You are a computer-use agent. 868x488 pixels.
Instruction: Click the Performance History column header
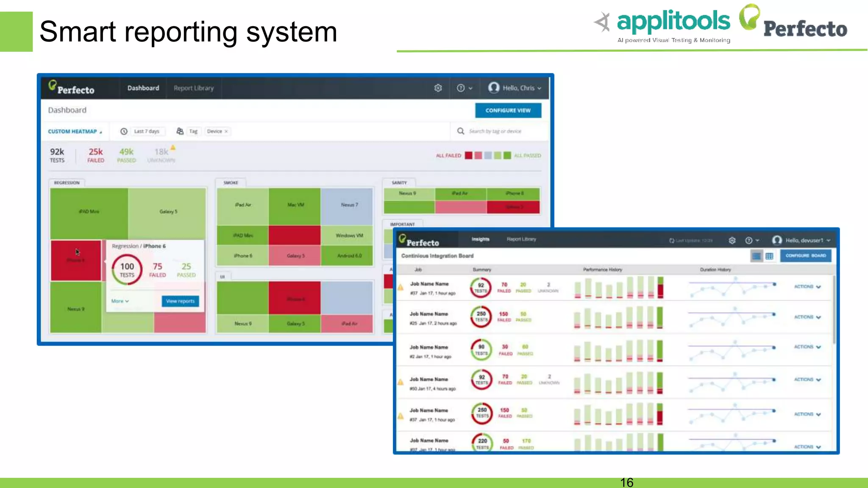(x=602, y=269)
